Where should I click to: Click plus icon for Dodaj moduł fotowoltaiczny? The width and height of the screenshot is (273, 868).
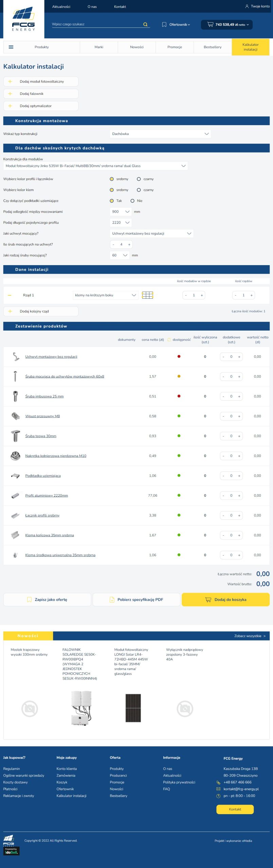(x=10, y=81)
